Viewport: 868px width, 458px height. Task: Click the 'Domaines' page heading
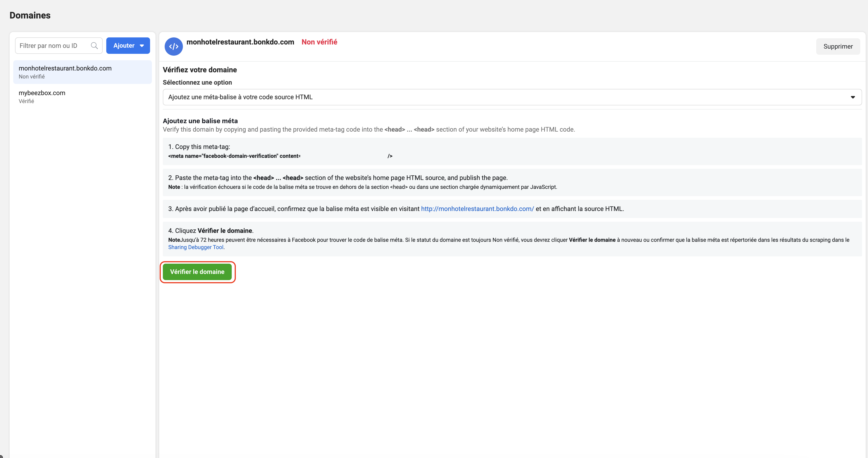30,15
